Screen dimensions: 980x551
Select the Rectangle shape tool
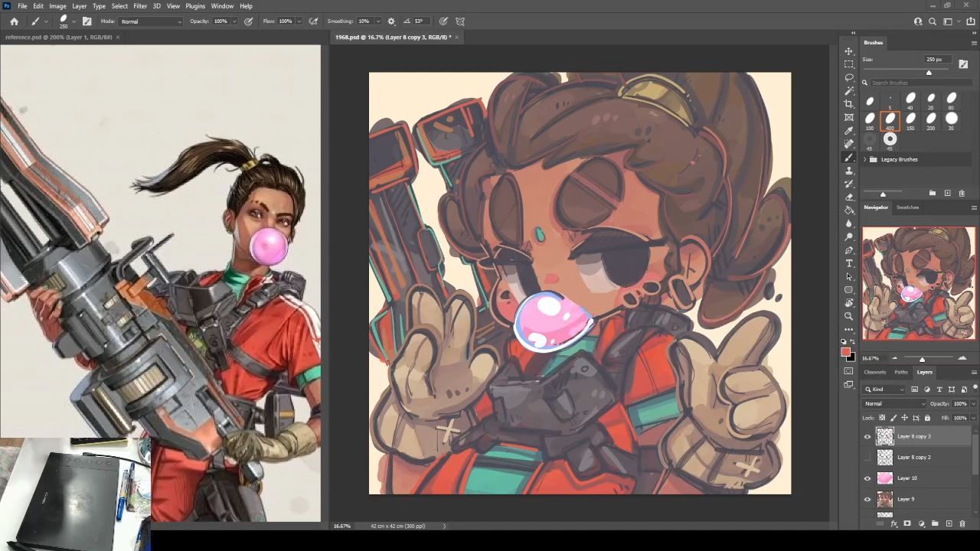point(848,290)
